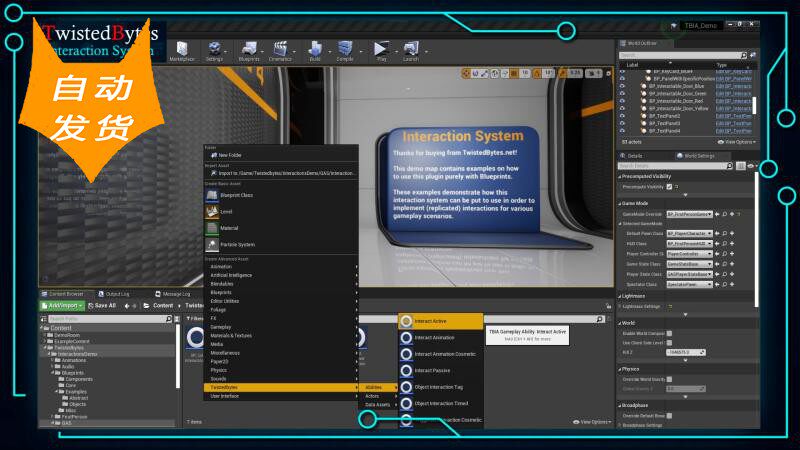Toggle the Precompute Visibility checkbox

click(669, 187)
